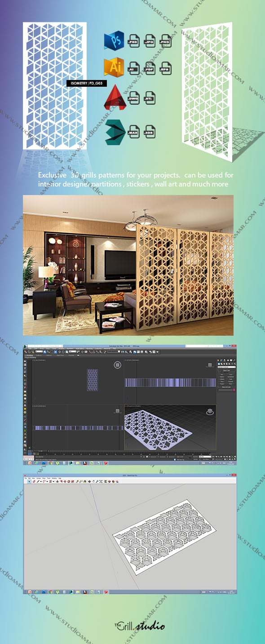
Task: Select the .MAX file format icon
Action: 133,132
